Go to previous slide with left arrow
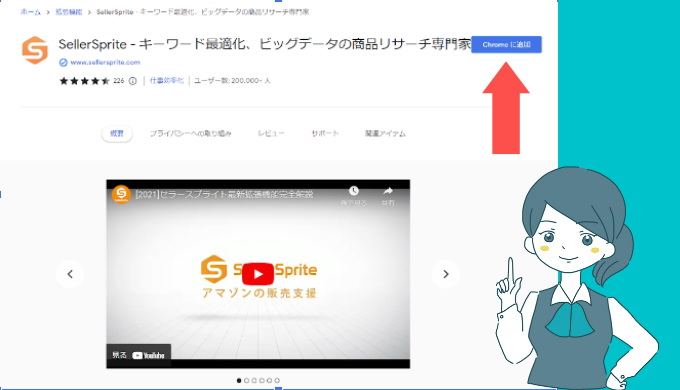 pos(70,274)
